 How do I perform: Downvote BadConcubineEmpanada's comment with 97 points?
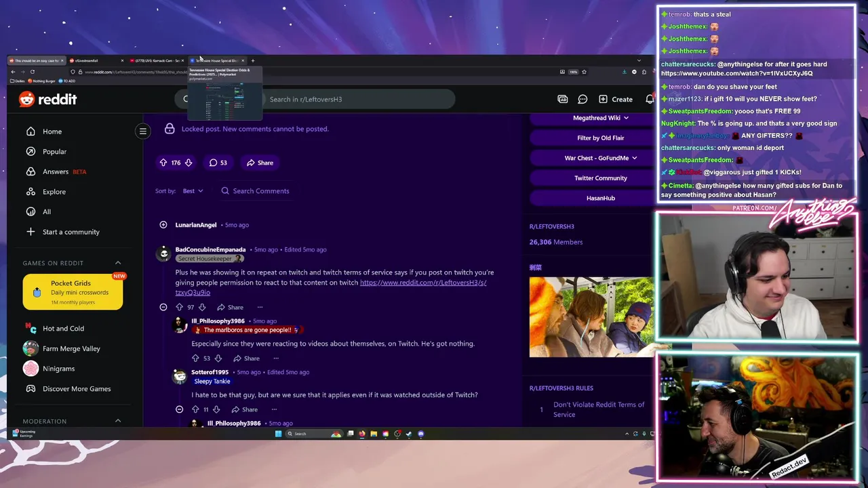[x=202, y=307]
